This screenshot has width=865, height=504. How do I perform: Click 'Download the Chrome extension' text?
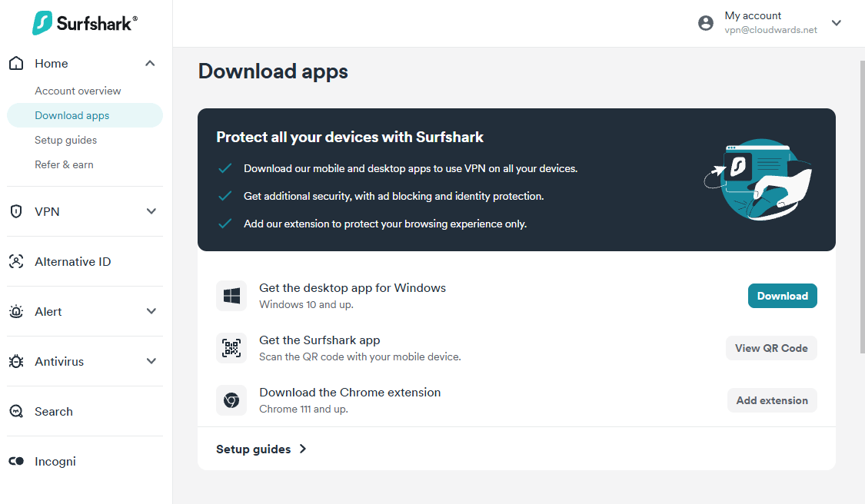tap(351, 393)
